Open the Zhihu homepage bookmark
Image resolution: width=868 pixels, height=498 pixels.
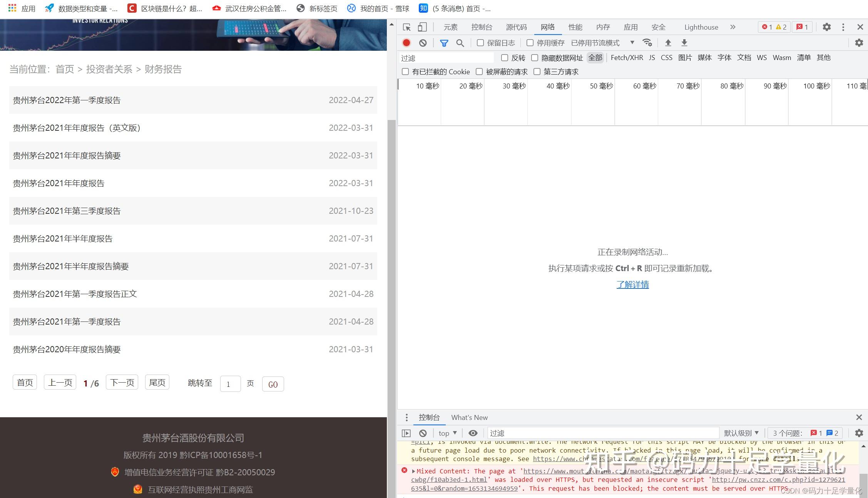pos(455,8)
